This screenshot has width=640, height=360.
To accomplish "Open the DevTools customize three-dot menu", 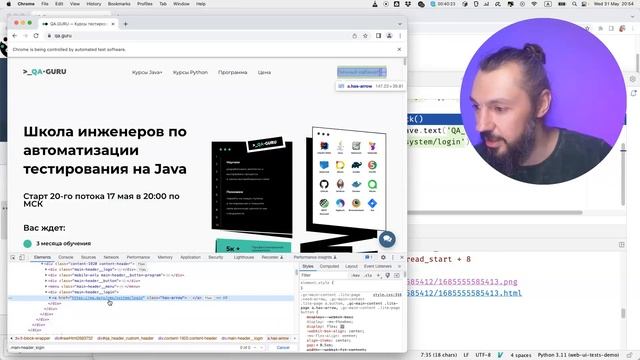I will pos(393,258).
